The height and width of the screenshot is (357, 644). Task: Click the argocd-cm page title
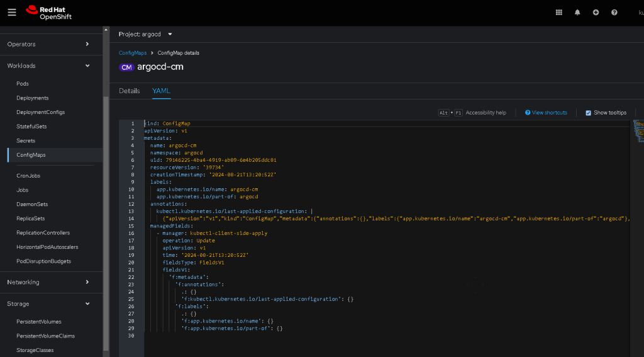point(160,67)
